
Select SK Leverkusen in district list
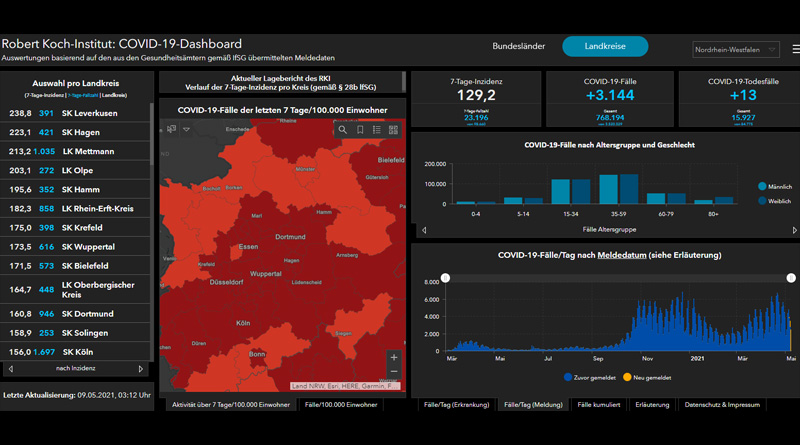click(75, 113)
